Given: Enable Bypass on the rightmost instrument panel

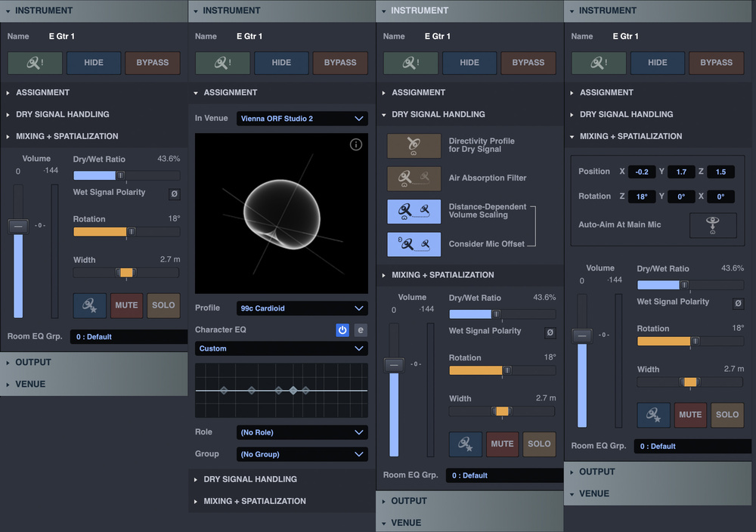Looking at the screenshot, I should point(716,63).
